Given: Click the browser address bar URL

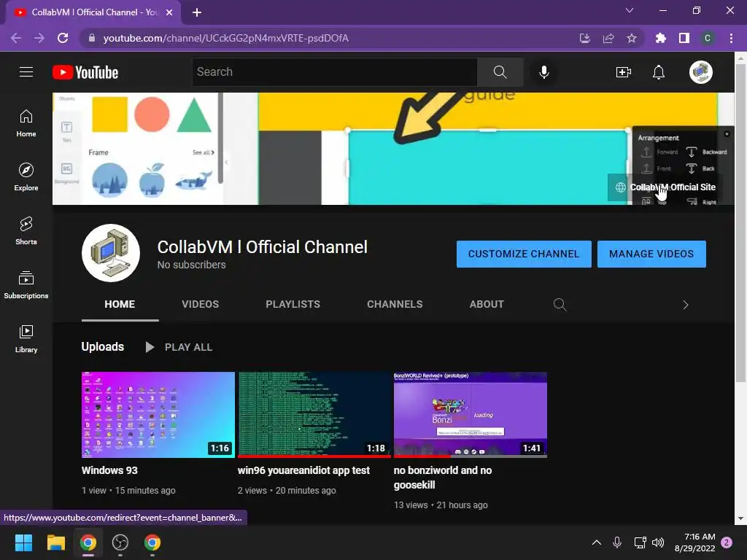Looking at the screenshot, I should 226,38.
